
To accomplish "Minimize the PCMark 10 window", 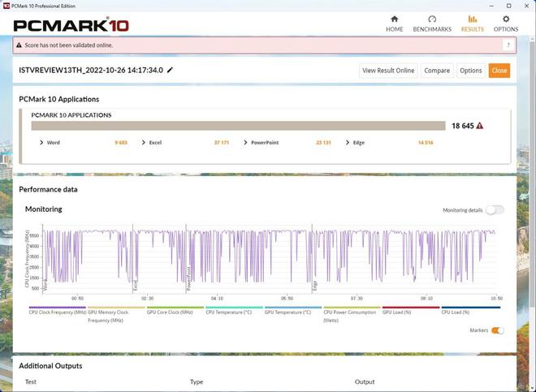I will pyautogui.click(x=491, y=6).
